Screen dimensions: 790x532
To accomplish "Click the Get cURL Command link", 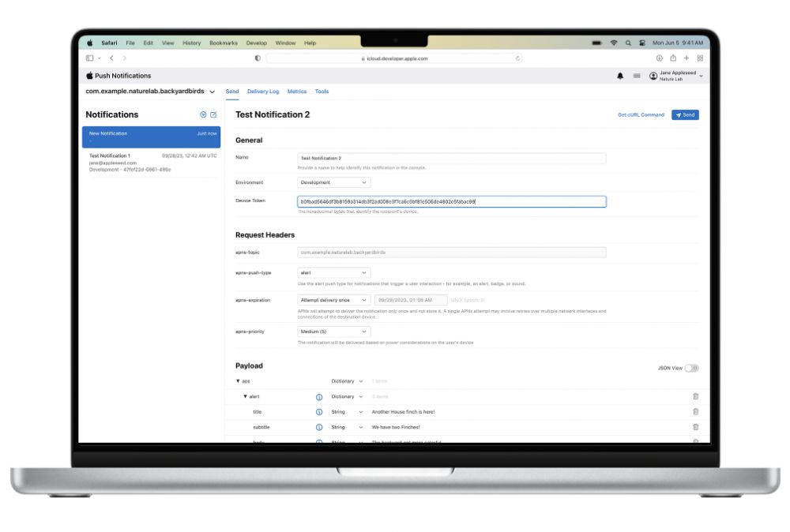I will click(x=641, y=114).
